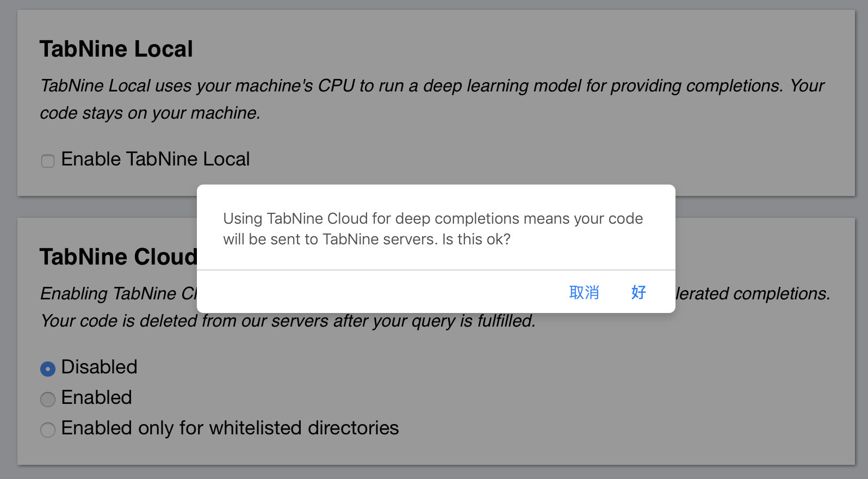Select the Enabled radio button

pos(48,399)
